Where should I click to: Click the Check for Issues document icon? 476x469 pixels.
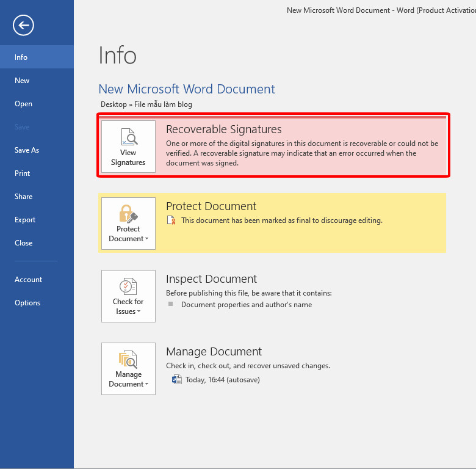pyautogui.click(x=128, y=286)
